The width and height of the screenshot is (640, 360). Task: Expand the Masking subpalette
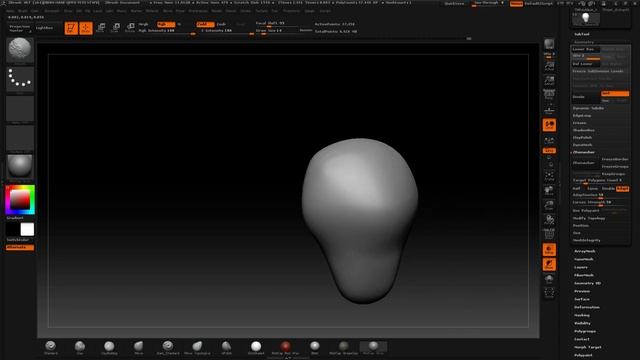582,316
